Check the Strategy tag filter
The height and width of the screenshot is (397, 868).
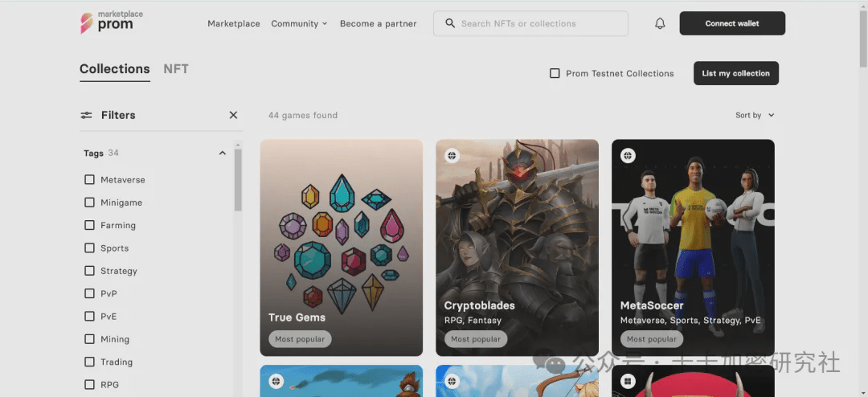[x=89, y=271]
